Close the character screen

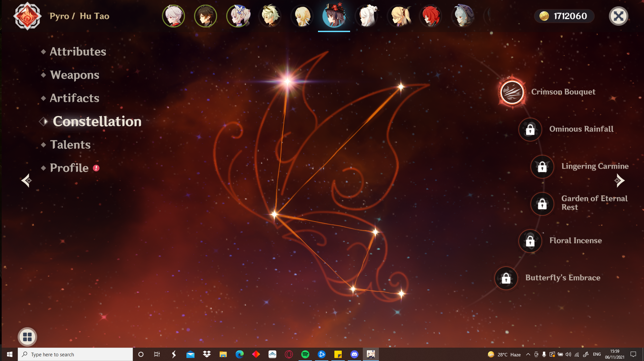click(618, 16)
